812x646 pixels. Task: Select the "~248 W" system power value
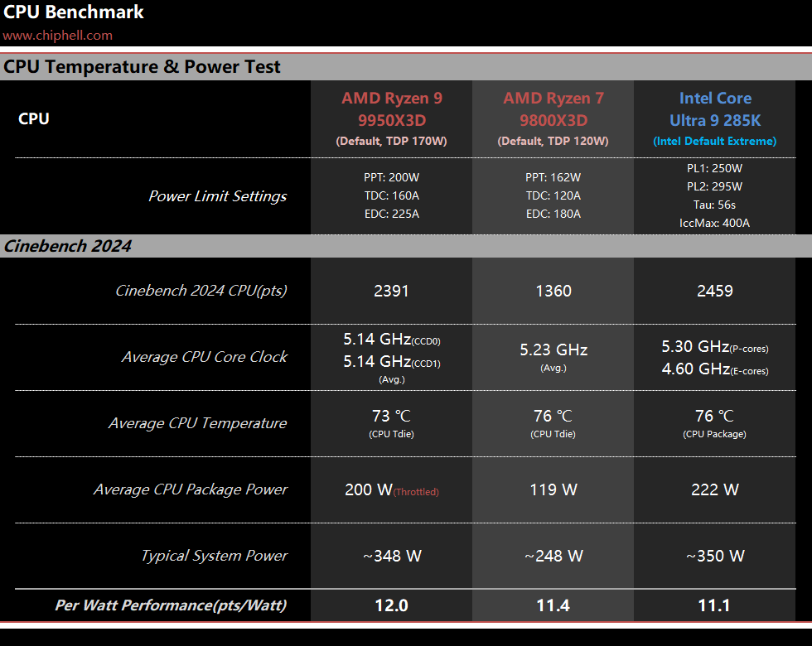click(x=553, y=556)
